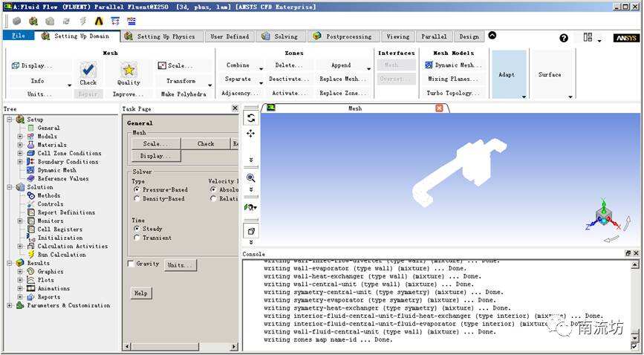Click Turbo Topology in Mesh Models
Image resolution: width=644 pixels, height=355 pixels.
453,94
